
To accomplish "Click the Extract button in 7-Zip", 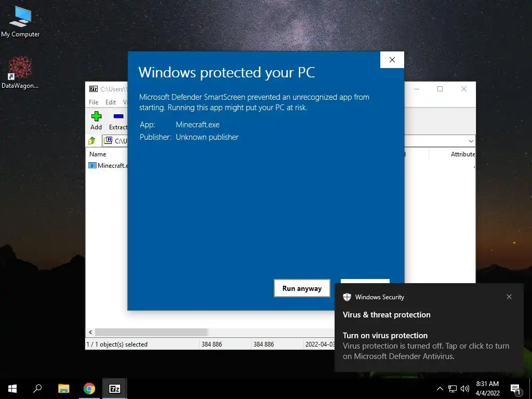I will tap(118, 121).
